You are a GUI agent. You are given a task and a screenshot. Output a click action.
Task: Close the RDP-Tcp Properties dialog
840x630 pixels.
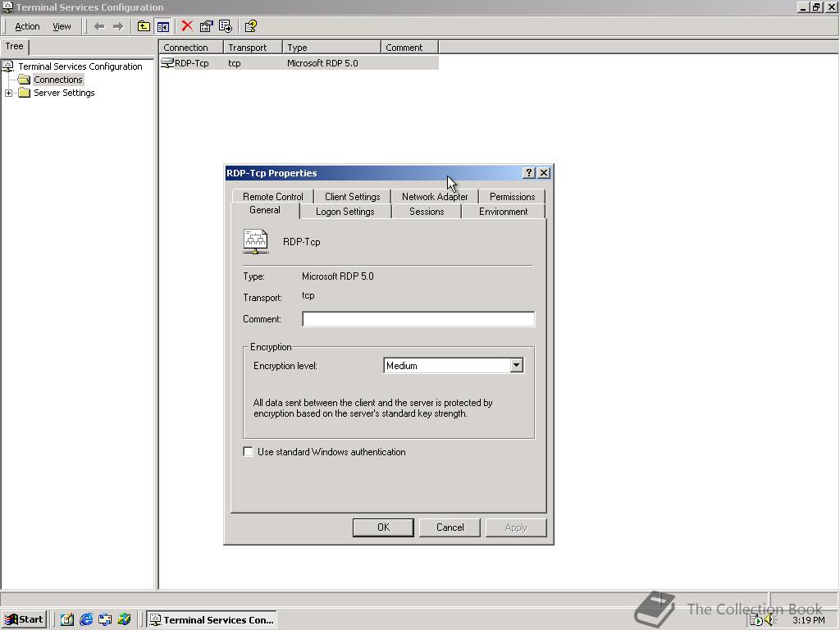tap(543, 172)
